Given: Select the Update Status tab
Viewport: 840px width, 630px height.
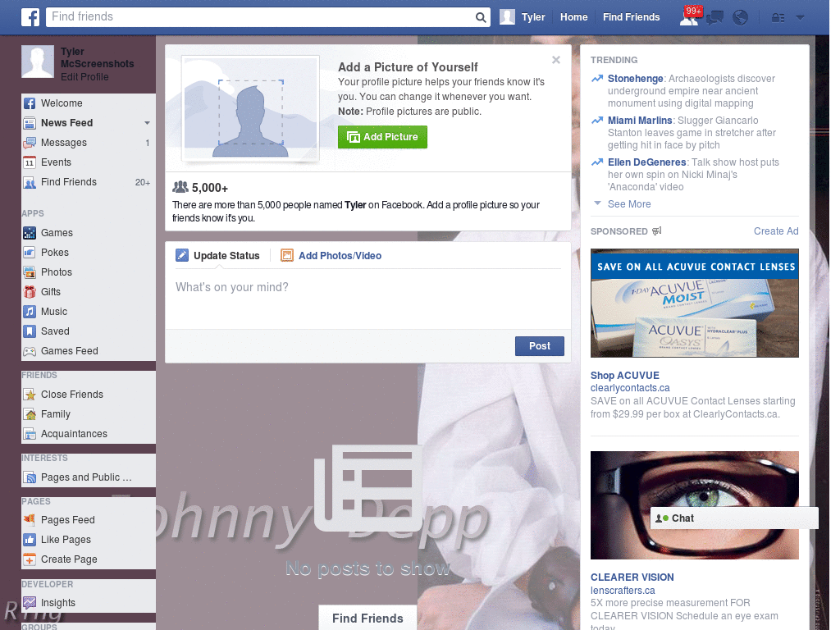Looking at the screenshot, I should coord(218,255).
